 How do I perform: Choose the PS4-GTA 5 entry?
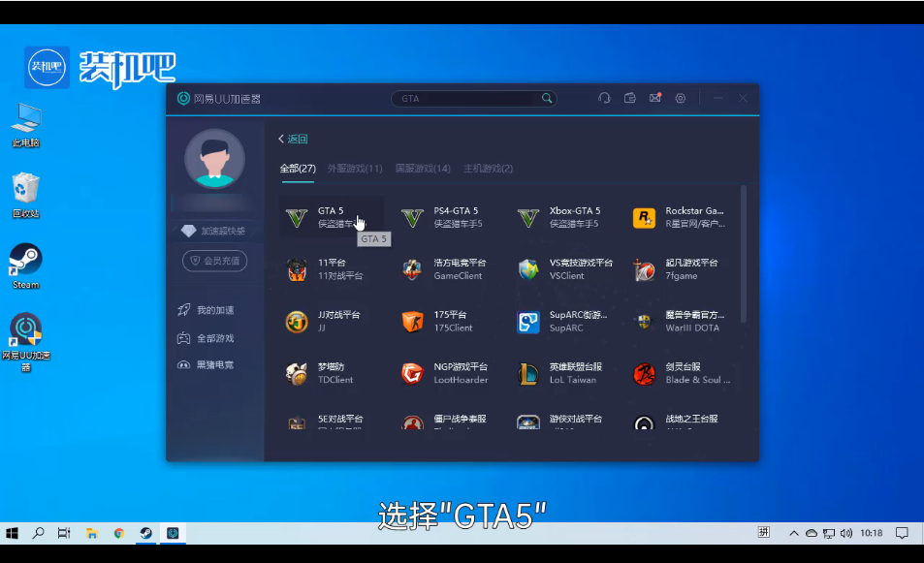pos(446,217)
